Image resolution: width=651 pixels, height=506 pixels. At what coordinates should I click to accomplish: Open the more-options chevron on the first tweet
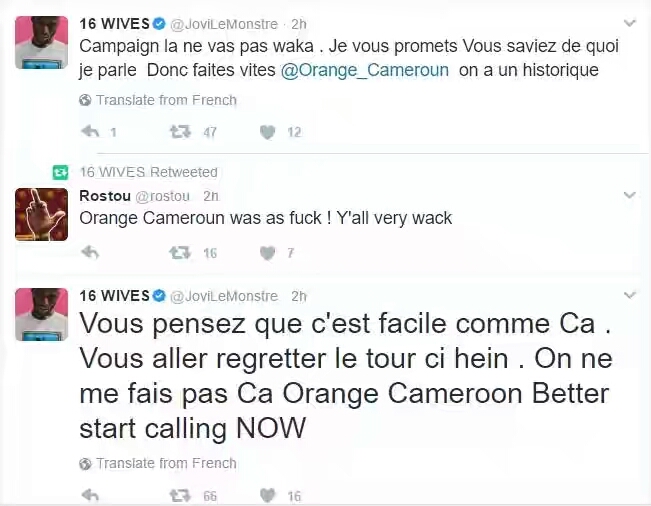(629, 23)
